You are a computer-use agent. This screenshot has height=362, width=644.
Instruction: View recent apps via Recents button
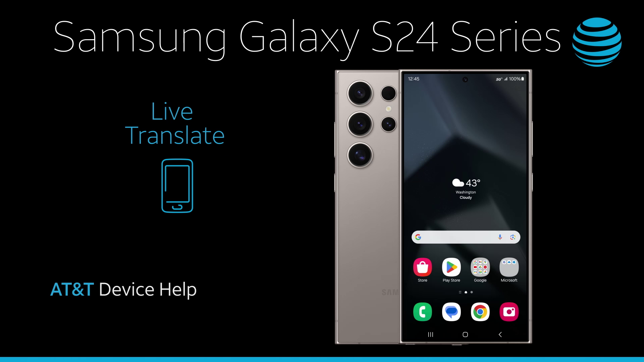(431, 335)
